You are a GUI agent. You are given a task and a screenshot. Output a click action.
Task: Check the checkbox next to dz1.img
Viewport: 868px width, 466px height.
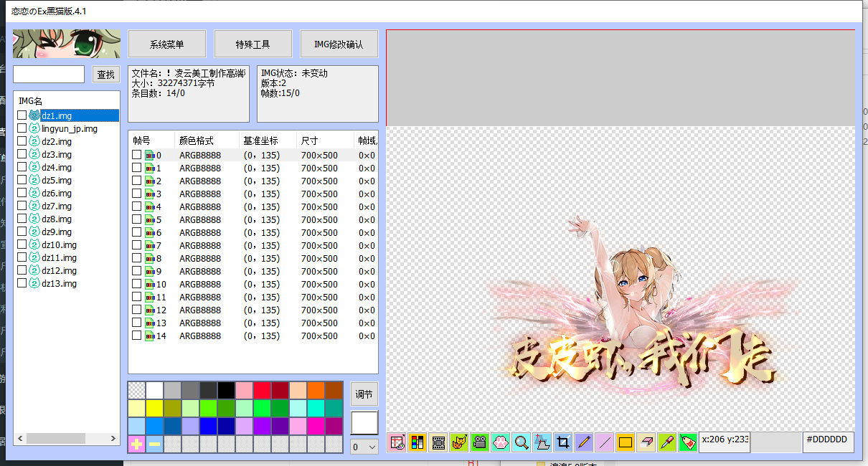click(21, 115)
